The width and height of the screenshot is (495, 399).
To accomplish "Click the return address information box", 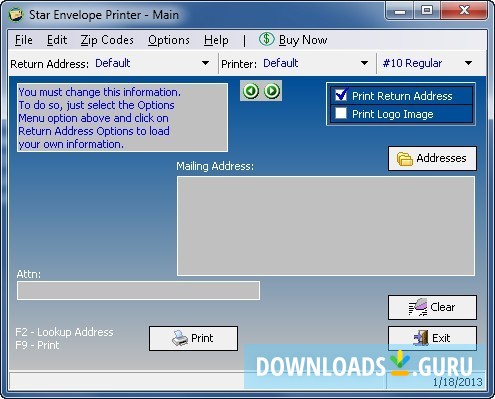I will coord(122,117).
